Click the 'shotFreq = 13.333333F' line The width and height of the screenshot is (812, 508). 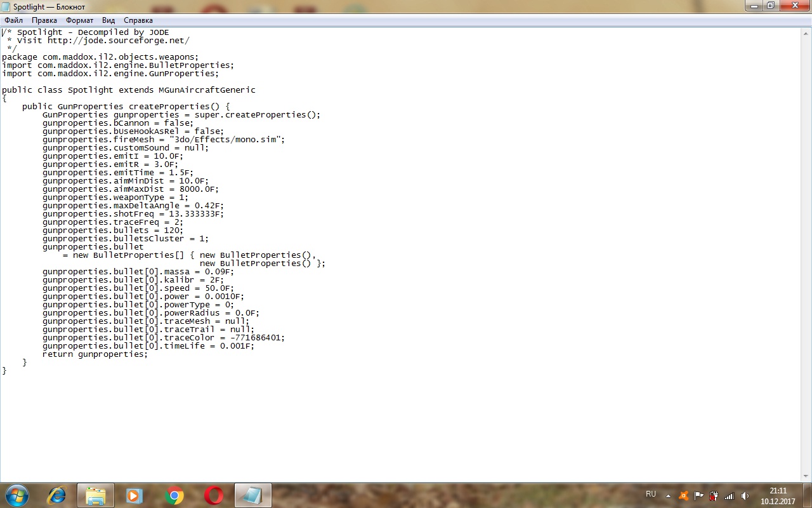(133, 213)
